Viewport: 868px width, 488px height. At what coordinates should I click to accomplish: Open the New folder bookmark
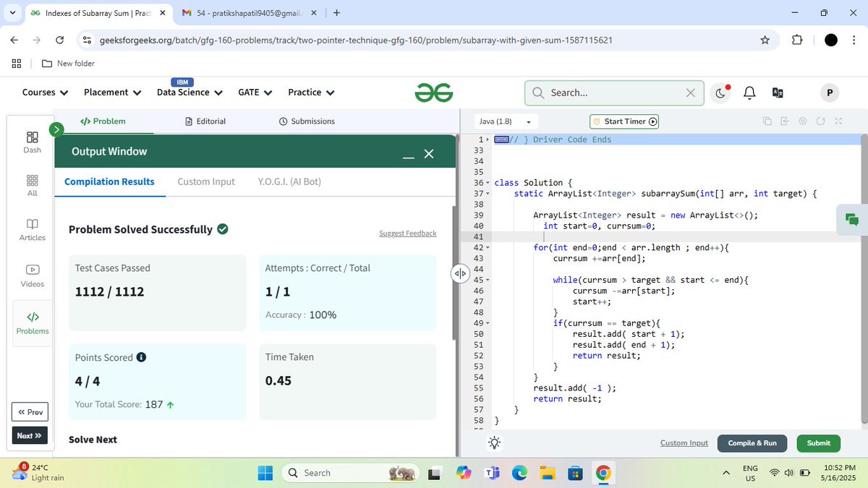[68, 64]
